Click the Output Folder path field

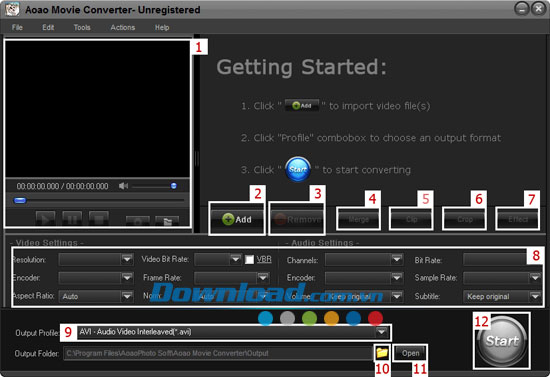tap(219, 353)
